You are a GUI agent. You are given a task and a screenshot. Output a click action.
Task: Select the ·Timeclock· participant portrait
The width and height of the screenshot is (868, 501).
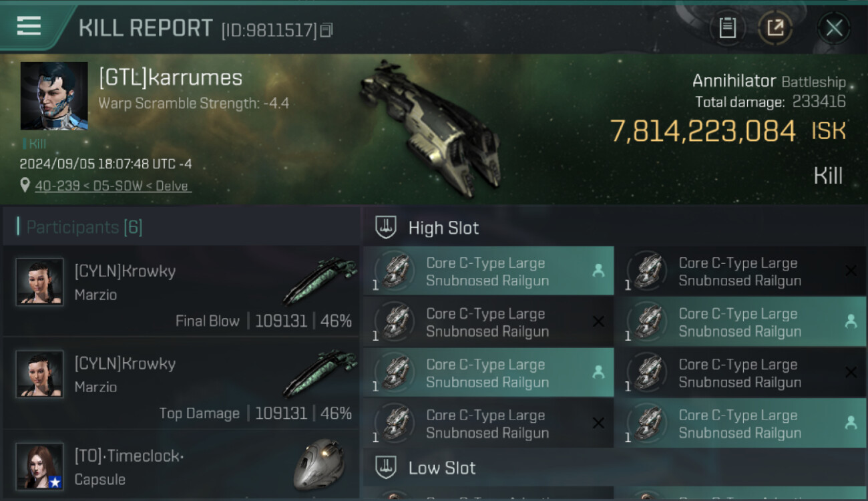(40, 466)
